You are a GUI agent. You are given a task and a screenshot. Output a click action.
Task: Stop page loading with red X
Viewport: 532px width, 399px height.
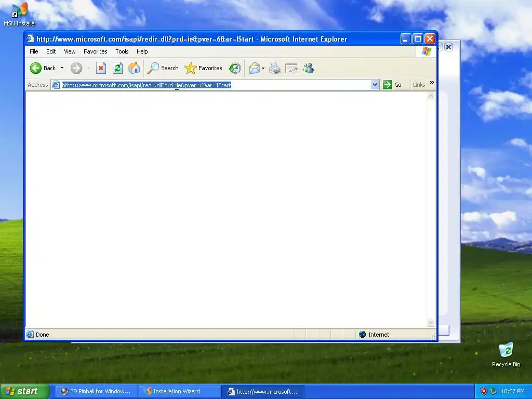pyautogui.click(x=101, y=68)
